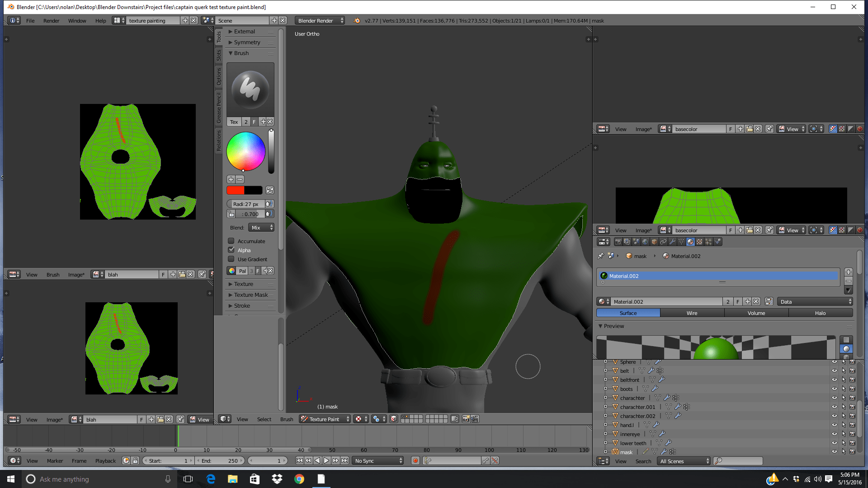Add a new material slot with plus

pos(848,272)
